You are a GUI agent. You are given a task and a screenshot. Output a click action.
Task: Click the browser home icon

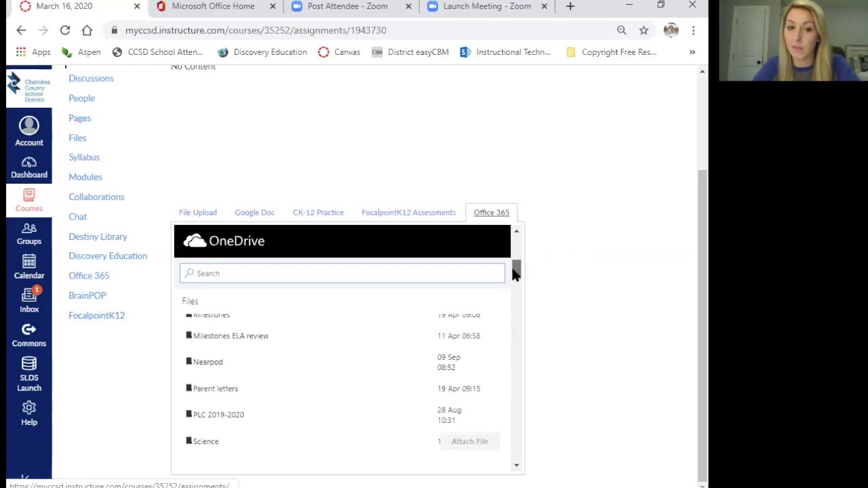click(x=87, y=30)
